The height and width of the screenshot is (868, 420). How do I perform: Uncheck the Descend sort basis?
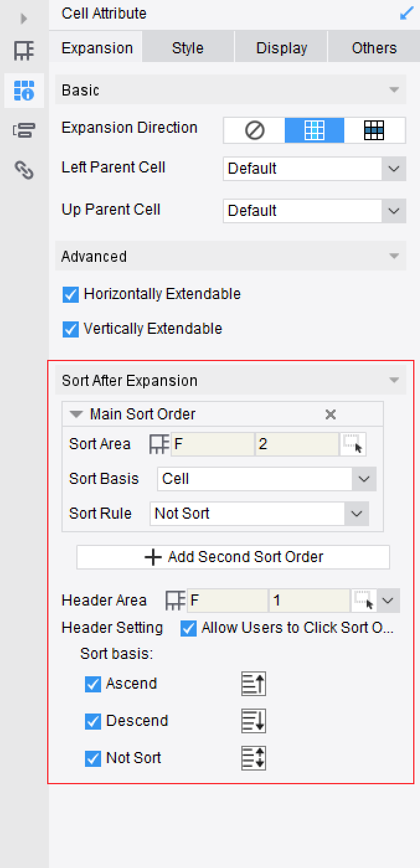93,721
